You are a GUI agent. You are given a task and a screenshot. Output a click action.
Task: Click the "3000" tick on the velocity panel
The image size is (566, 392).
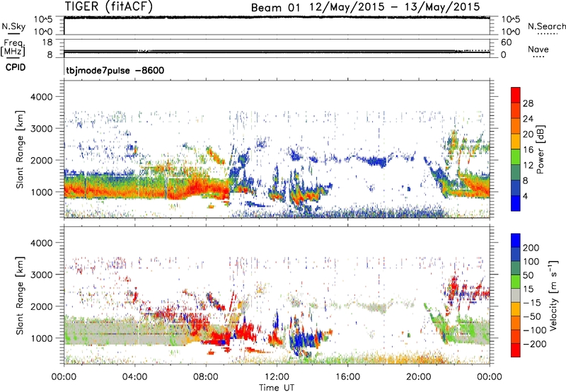pos(41,275)
